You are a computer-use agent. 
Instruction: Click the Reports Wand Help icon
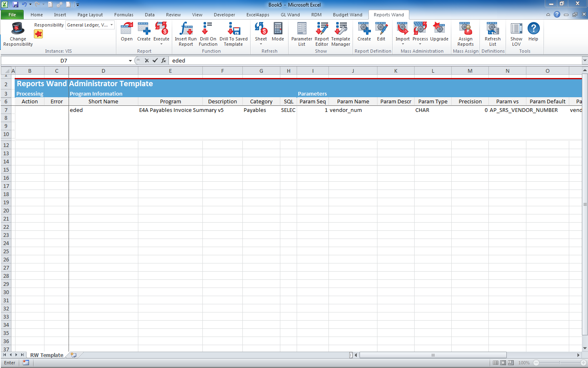point(533,29)
